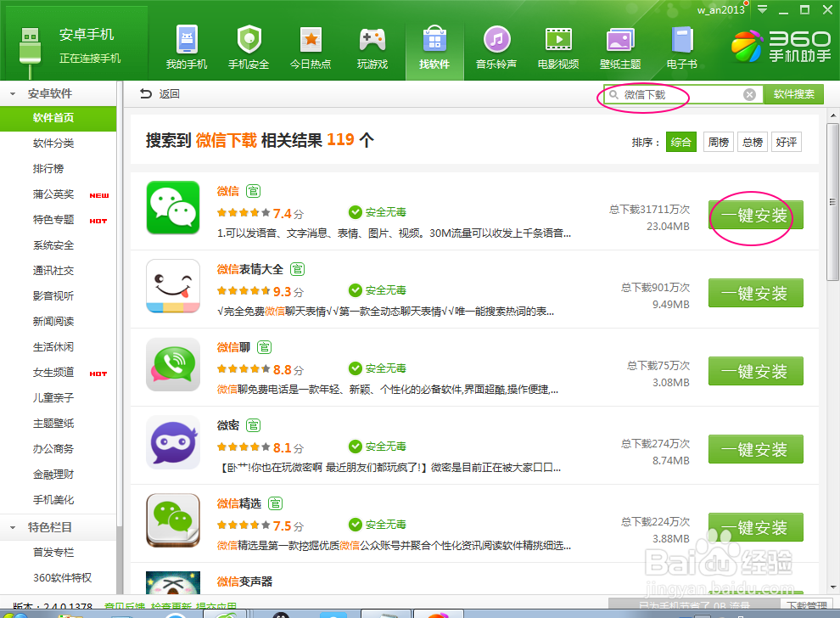This screenshot has width=840, height=618.
Task: Collapse the 特色栏目 sidebar group
Action: click(13, 528)
